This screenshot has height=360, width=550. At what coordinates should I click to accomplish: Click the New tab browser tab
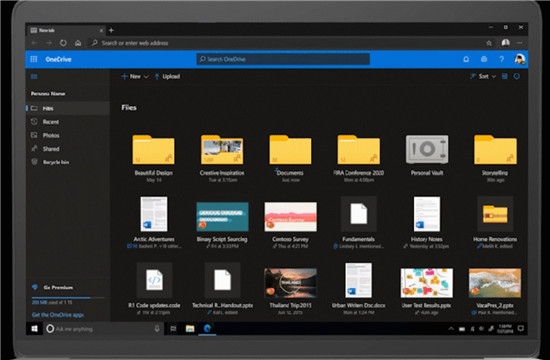click(x=66, y=30)
